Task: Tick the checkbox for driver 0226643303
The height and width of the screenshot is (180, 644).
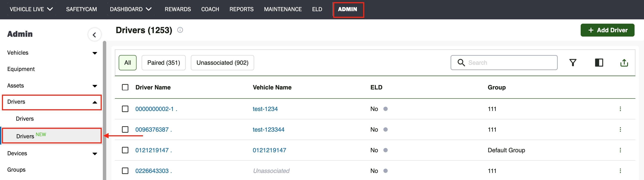Action: (125, 171)
